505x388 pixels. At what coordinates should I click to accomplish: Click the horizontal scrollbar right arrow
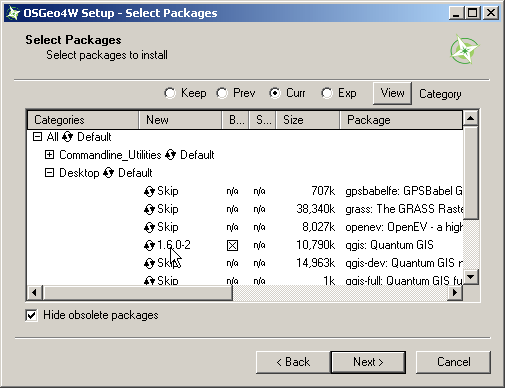[455, 293]
